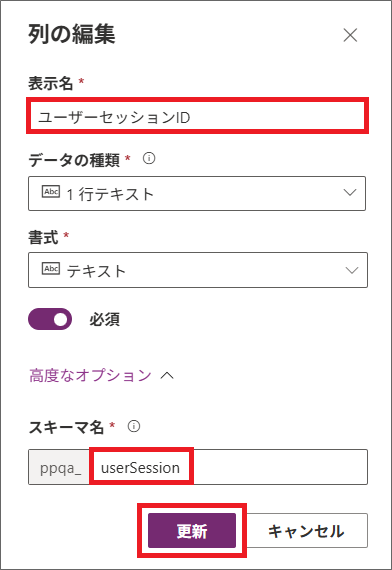Click the 表示名 field label
392x570 pixels.
[x=51, y=83]
